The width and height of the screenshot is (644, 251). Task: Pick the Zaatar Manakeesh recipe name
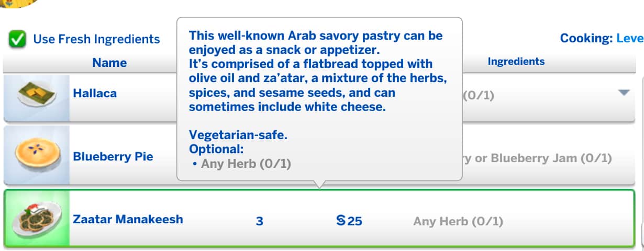coord(128,219)
